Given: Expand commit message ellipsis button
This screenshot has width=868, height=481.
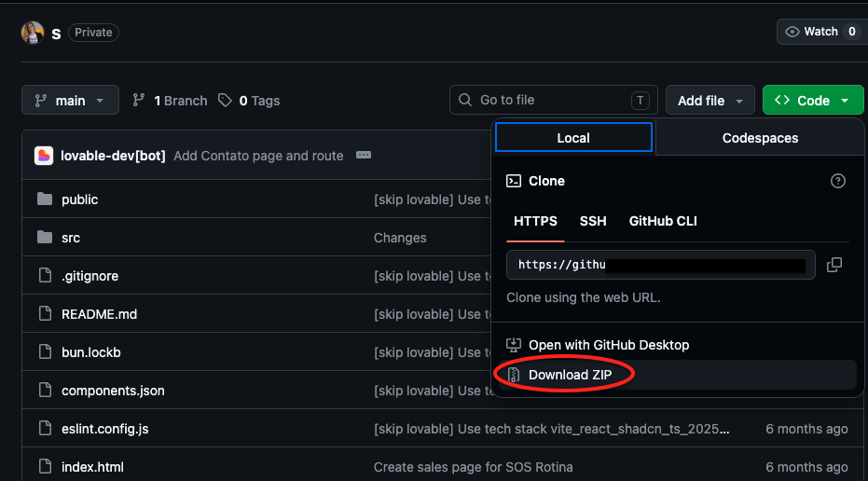Looking at the screenshot, I should pyautogui.click(x=364, y=156).
